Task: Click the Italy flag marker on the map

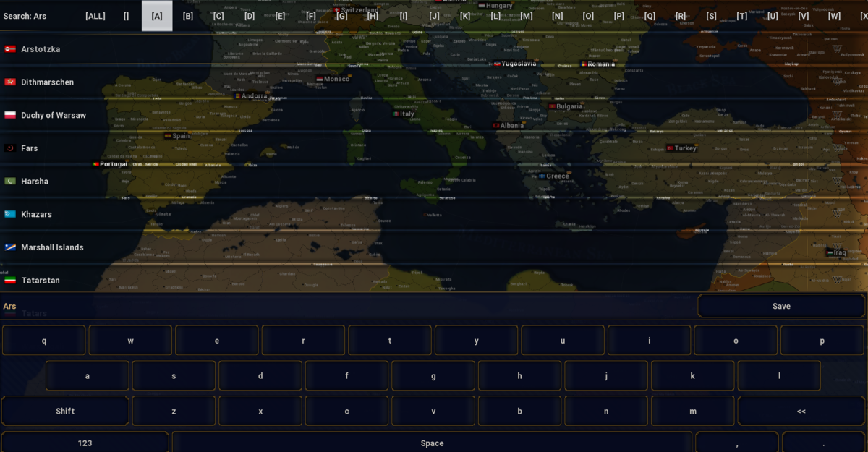Action: click(396, 114)
